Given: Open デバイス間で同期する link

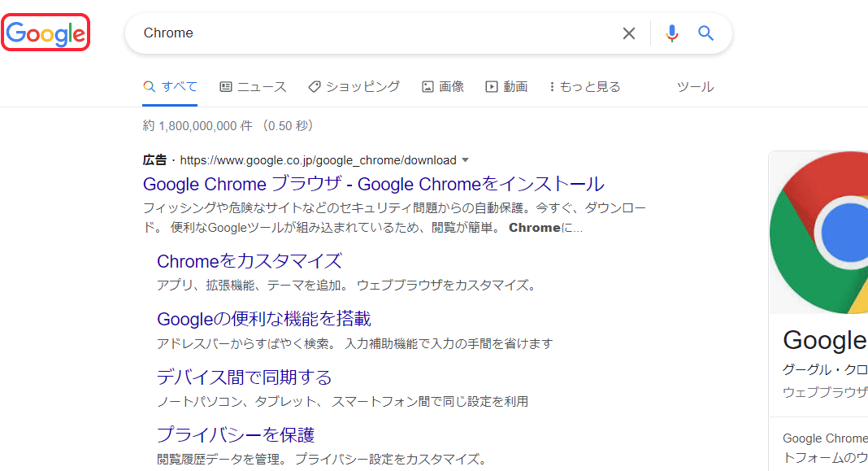Looking at the screenshot, I should (245, 377).
